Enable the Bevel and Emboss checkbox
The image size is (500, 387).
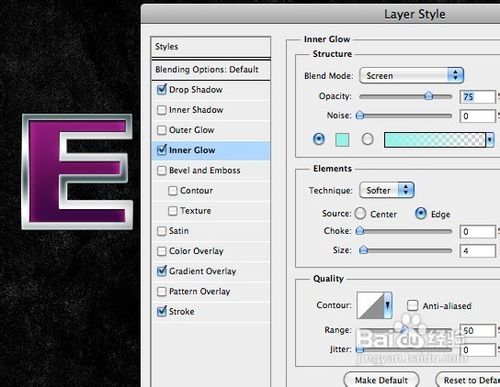pos(162,170)
